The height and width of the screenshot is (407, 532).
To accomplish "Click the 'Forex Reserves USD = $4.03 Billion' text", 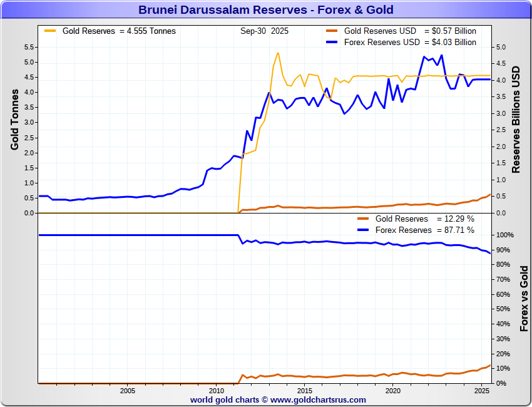I will click(410, 42).
